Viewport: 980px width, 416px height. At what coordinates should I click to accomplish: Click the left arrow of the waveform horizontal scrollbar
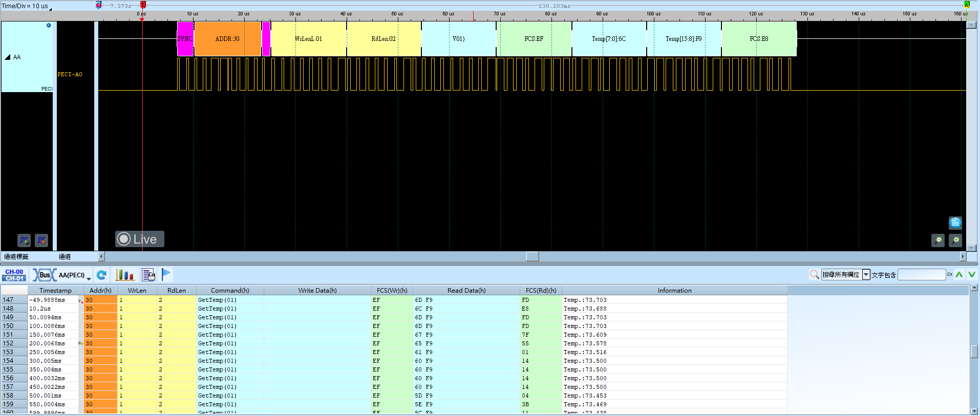click(x=101, y=256)
